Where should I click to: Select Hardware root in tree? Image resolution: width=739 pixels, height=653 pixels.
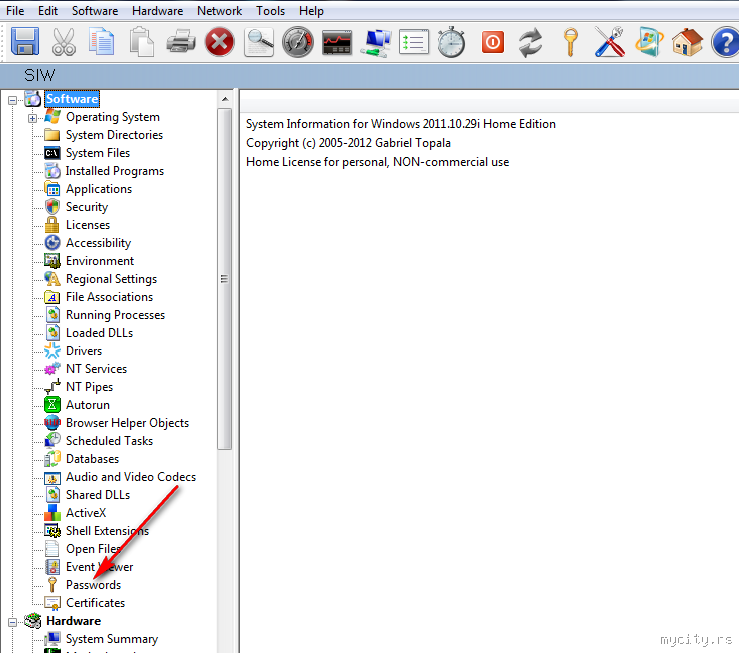(x=74, y=621)
